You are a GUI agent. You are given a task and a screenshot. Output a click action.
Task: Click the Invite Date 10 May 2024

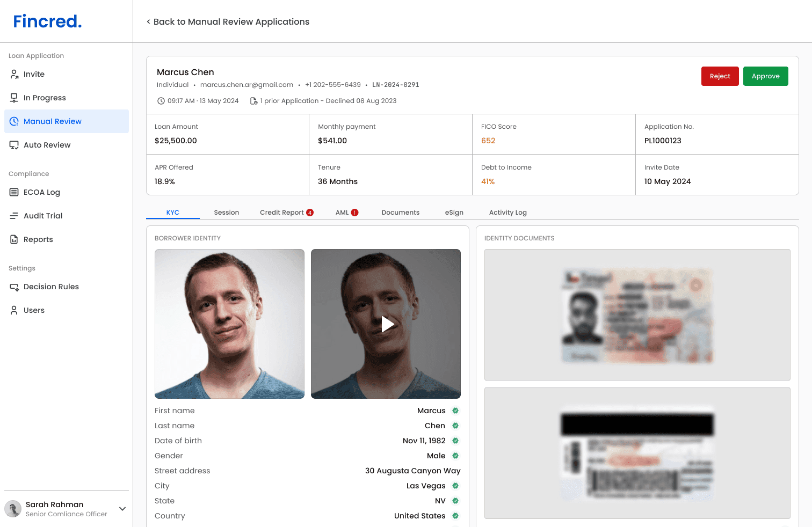coord(668,181)
